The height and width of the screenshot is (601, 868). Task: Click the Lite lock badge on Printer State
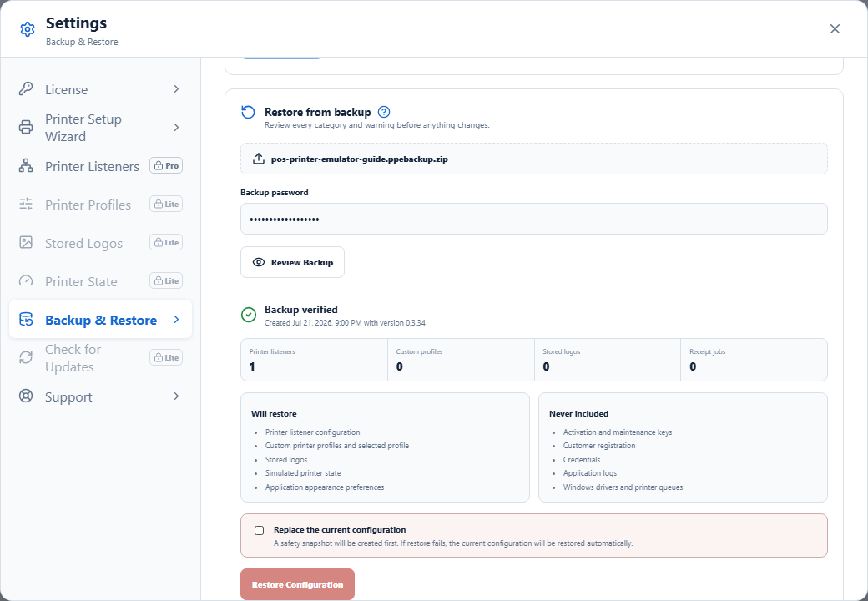pos(166,280)
